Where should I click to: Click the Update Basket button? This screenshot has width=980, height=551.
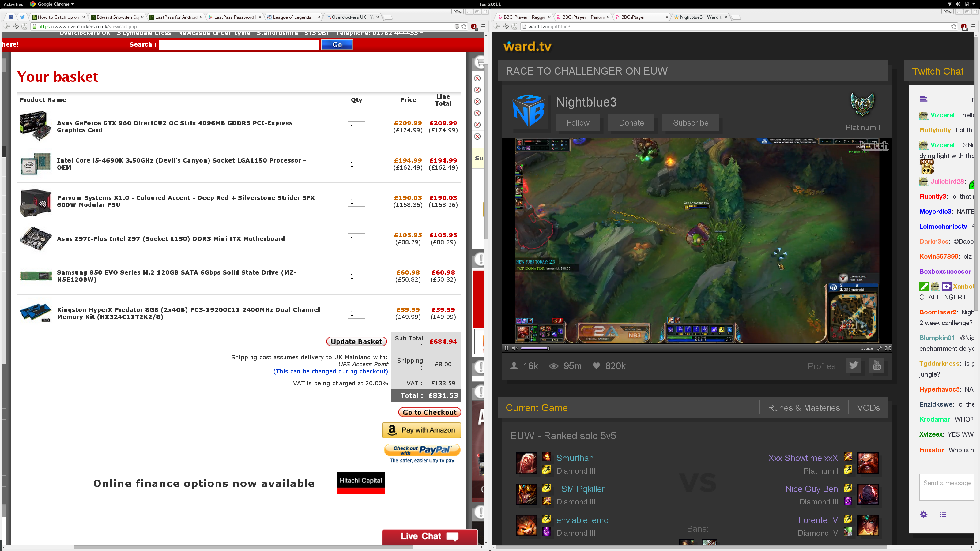click(x=356, y=342)
